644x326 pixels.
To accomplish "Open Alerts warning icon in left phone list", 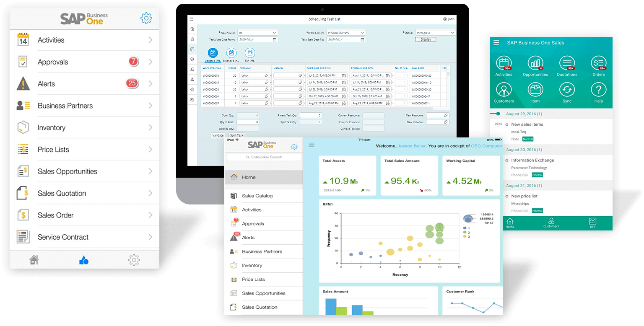I will point(23,83).
